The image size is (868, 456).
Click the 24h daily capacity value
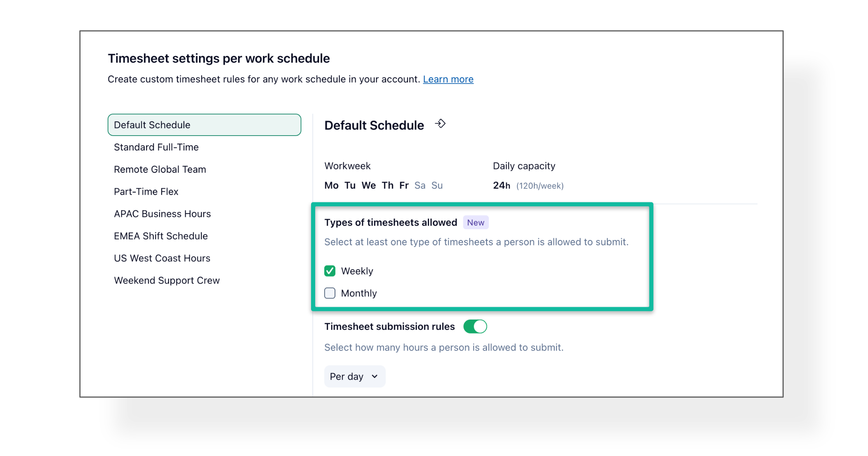pos(501,186)
